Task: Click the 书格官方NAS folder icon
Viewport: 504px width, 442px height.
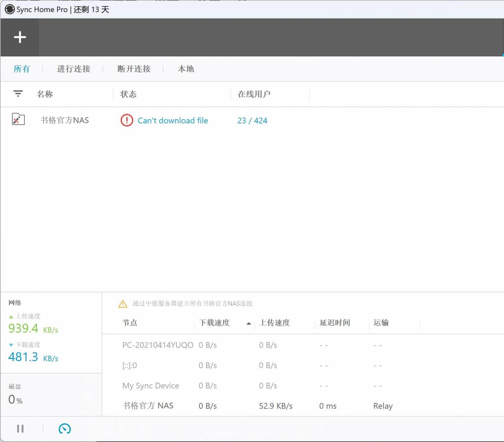Action: tap(18, 119)
